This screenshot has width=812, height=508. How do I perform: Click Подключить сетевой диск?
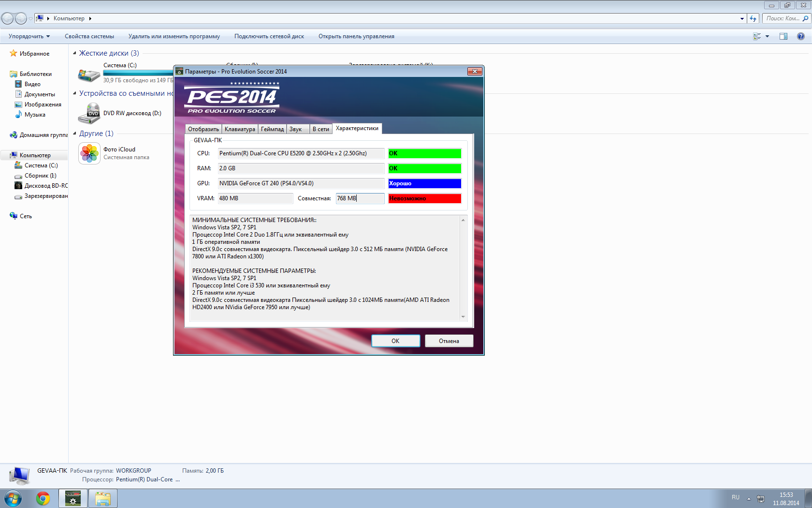[x=269, y=36]
